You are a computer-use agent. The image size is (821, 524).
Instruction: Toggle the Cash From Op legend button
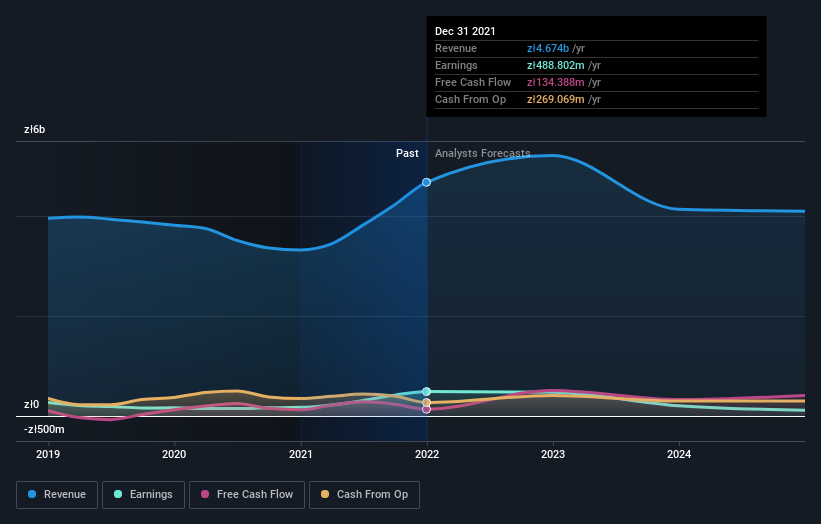pyautogui.click(x=364, y=495)
